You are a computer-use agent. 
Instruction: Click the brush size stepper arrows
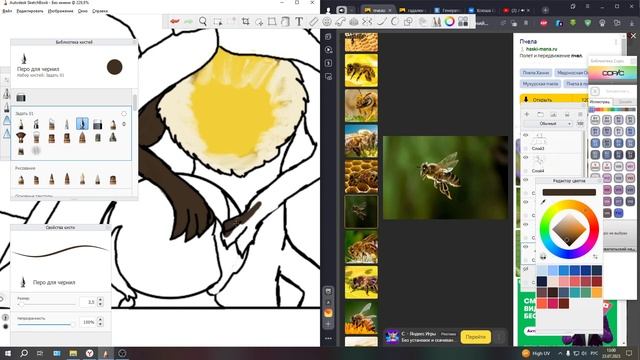click(100, 302)
